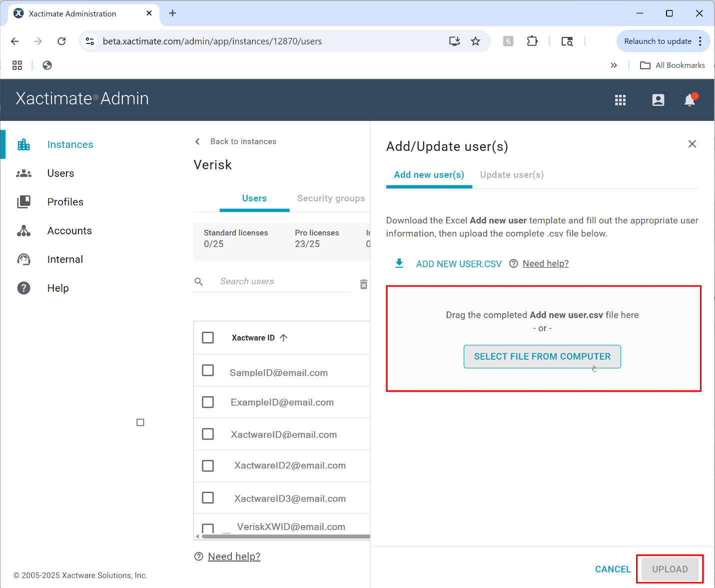Toggle the select-all checkbox beside Xactware ID
The width and height of the screenshot is (715, 588).
click(x=208, y=338)
